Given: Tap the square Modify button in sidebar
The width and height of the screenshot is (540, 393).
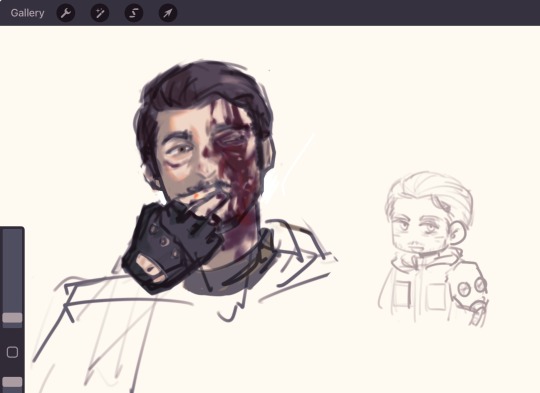Looking at the screenshot, I should point(12,352).
